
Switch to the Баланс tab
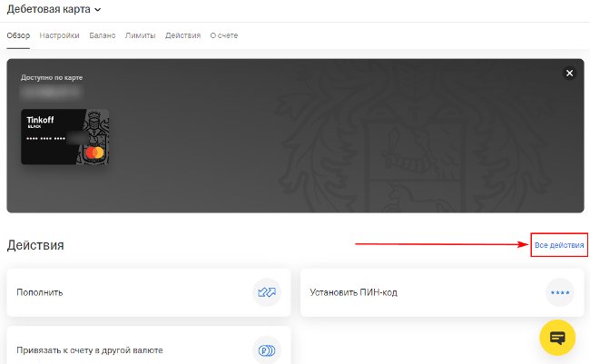pos(103,35)
